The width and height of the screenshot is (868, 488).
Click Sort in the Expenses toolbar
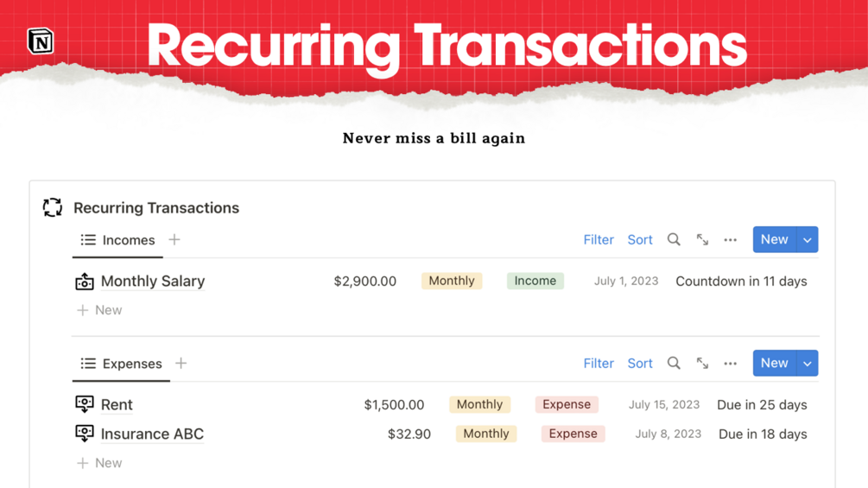click(x=640, y=364)
